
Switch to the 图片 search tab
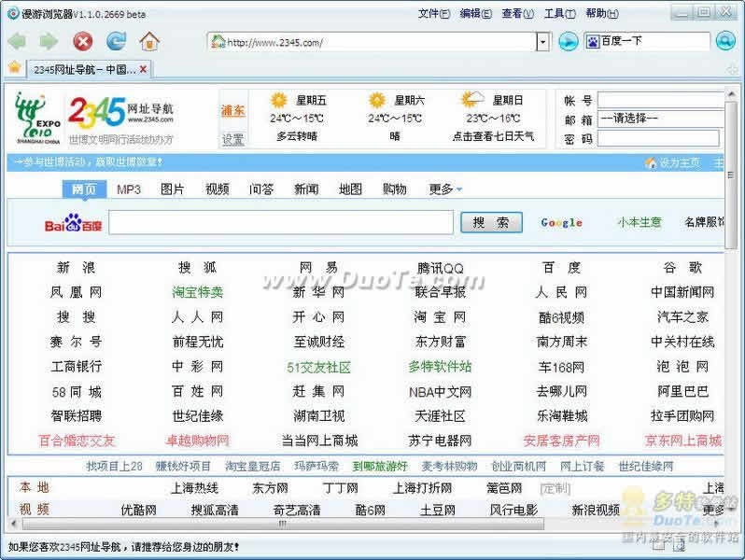[172, 189]
